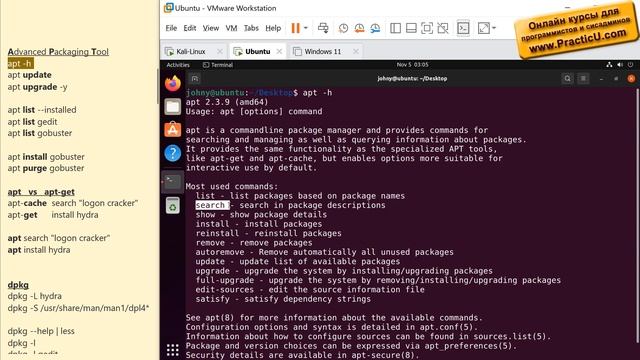Expand the stretch guest dropdown arrow
The width and height of the screenshot is (640, 360).
tap(494, 28)
